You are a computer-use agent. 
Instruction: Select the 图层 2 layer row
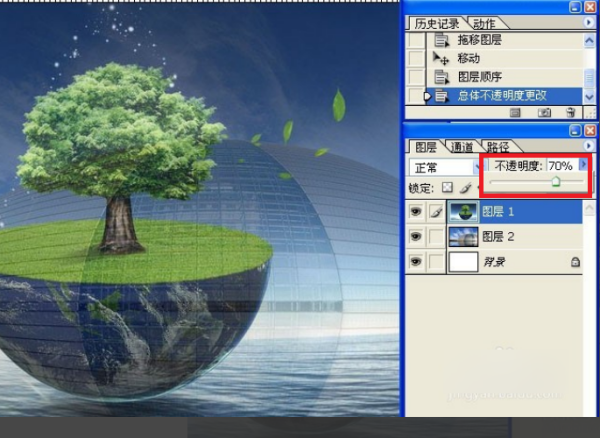pos(514,236)
